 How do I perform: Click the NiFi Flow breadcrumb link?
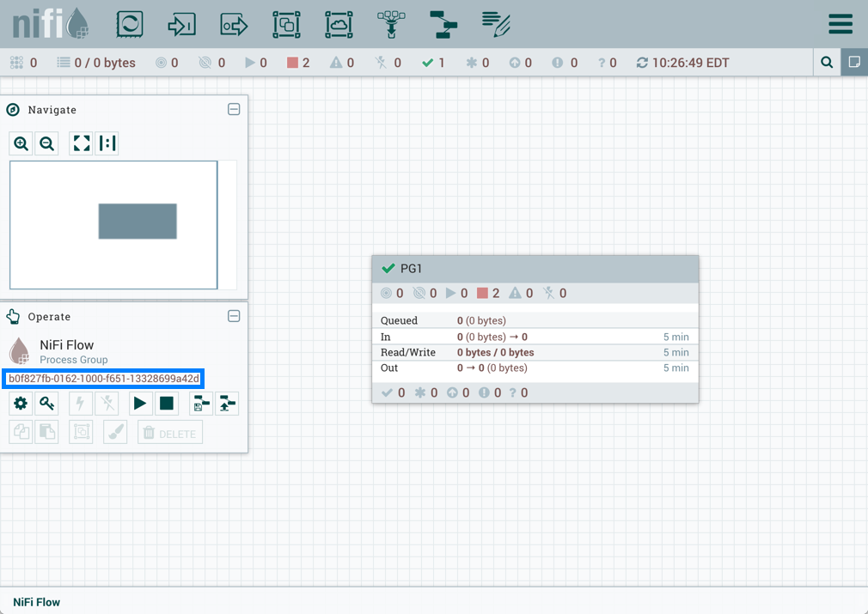36,602
